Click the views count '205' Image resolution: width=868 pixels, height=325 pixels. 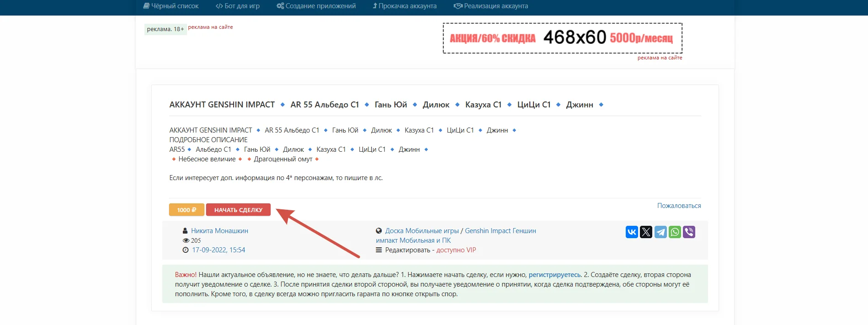(196, 240)
